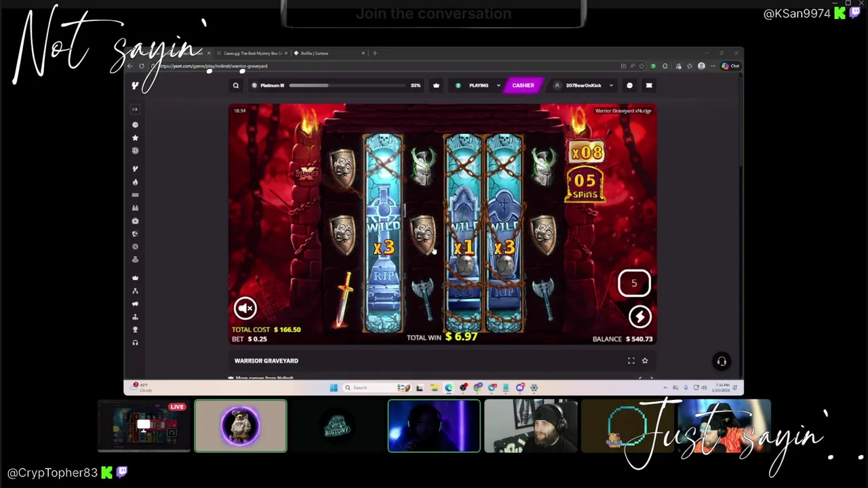
Task: Open the PLAYING currency dropdown
Action: [x=479, y=85]
